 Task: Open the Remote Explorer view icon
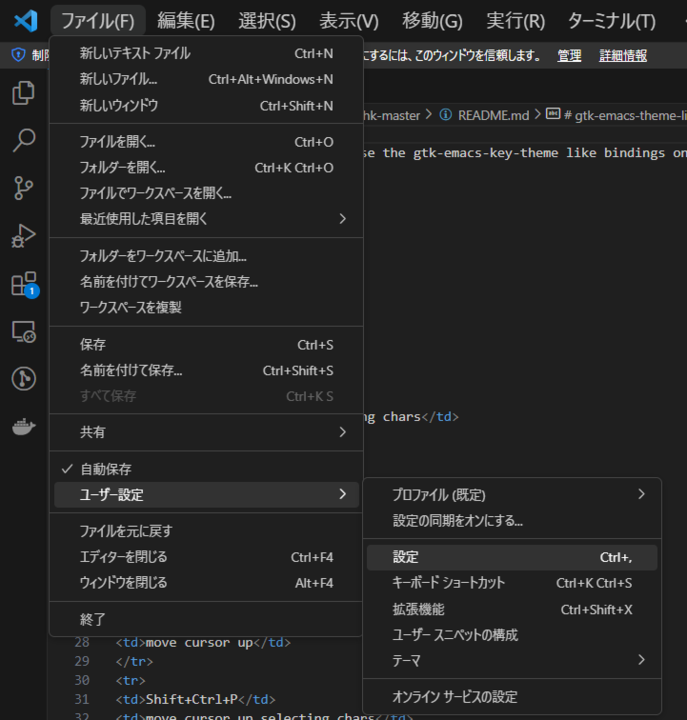[x=23, y=332]
